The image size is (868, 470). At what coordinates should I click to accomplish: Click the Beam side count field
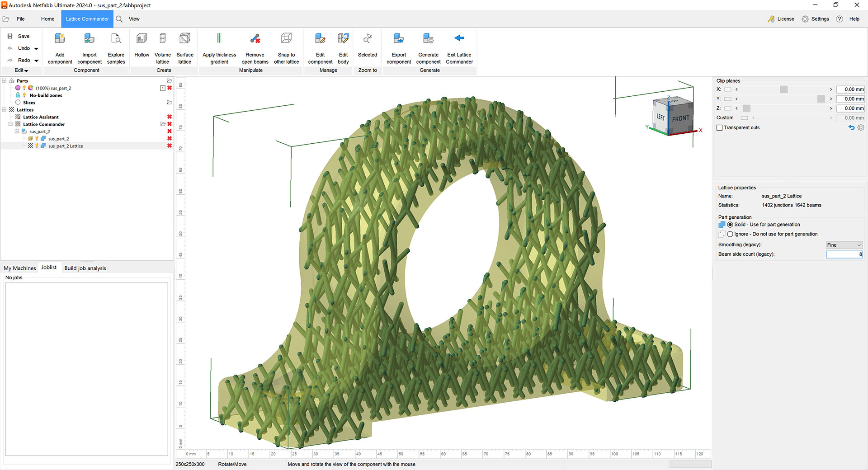click(x=844, y=254)
